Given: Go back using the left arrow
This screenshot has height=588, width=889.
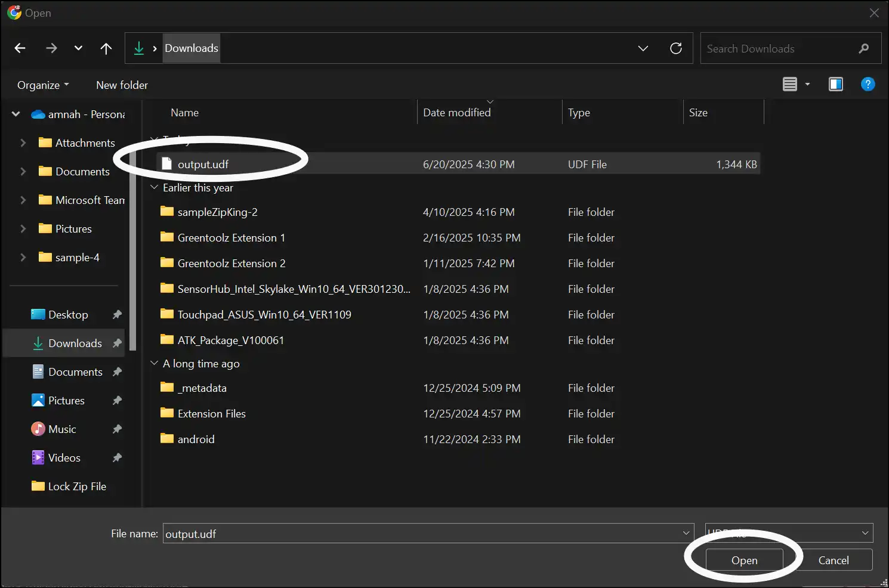Looking at the screenshot, I should coord(20,48).
